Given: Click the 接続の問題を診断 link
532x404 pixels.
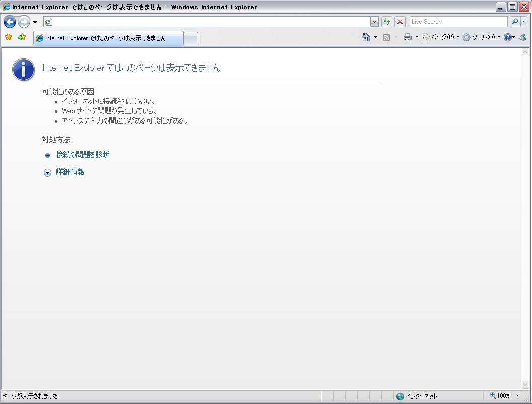Looking at the screenshot, I should 83,155.
